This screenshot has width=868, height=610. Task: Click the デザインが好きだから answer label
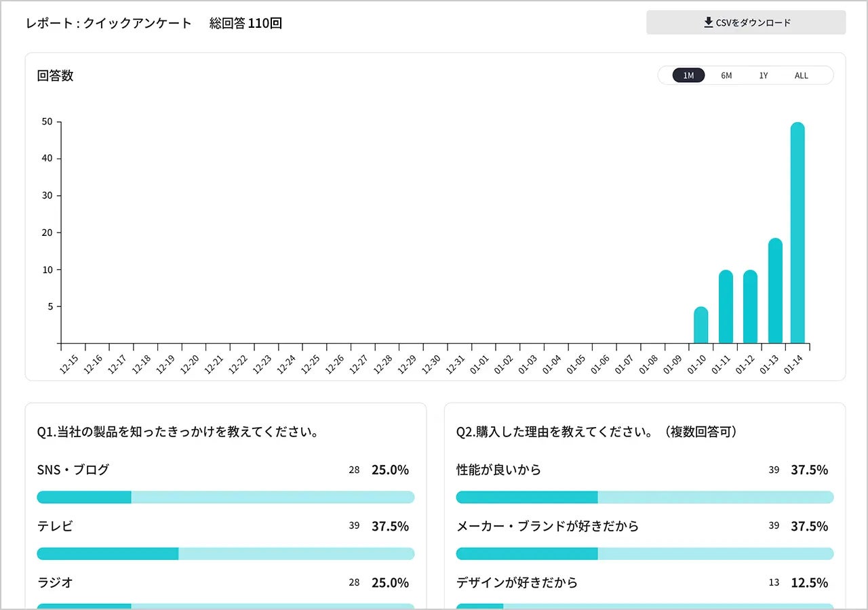click(x=517, y=583)
